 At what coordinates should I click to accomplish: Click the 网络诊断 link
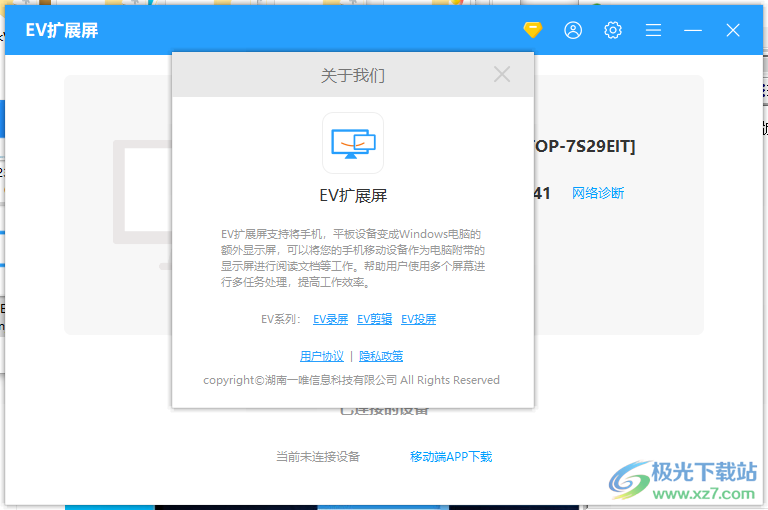pyautogui.click(x=598, y=193)
